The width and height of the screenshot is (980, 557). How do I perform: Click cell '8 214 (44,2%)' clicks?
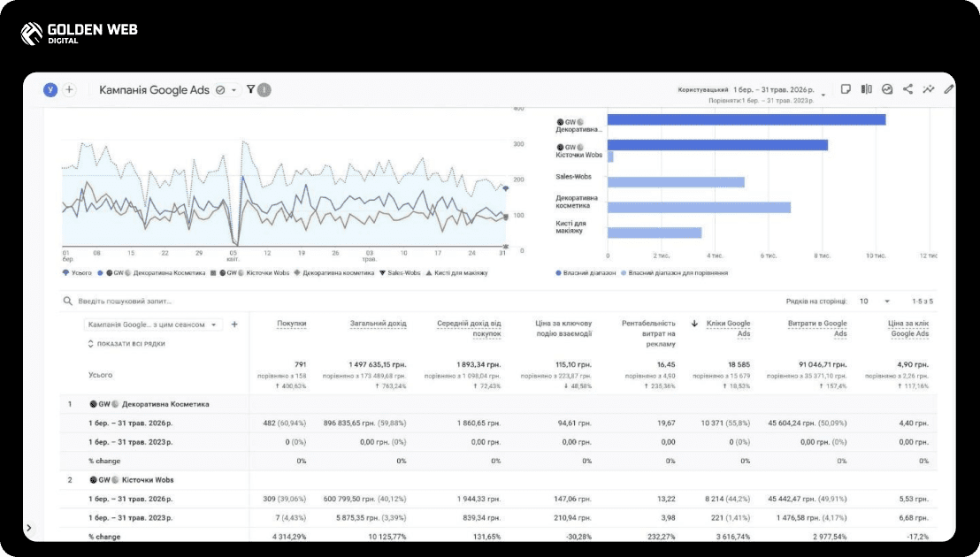(x=728, y=499)
